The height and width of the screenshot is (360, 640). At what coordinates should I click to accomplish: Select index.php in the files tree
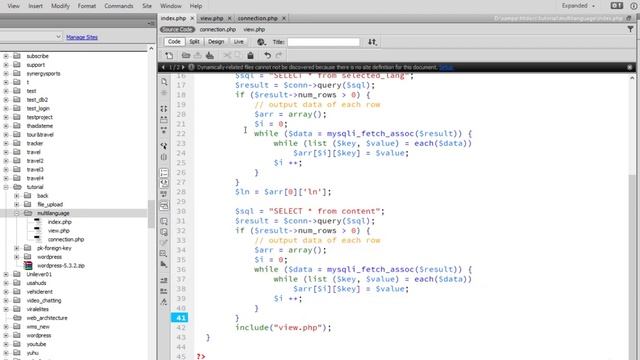(x=60, y=222)
